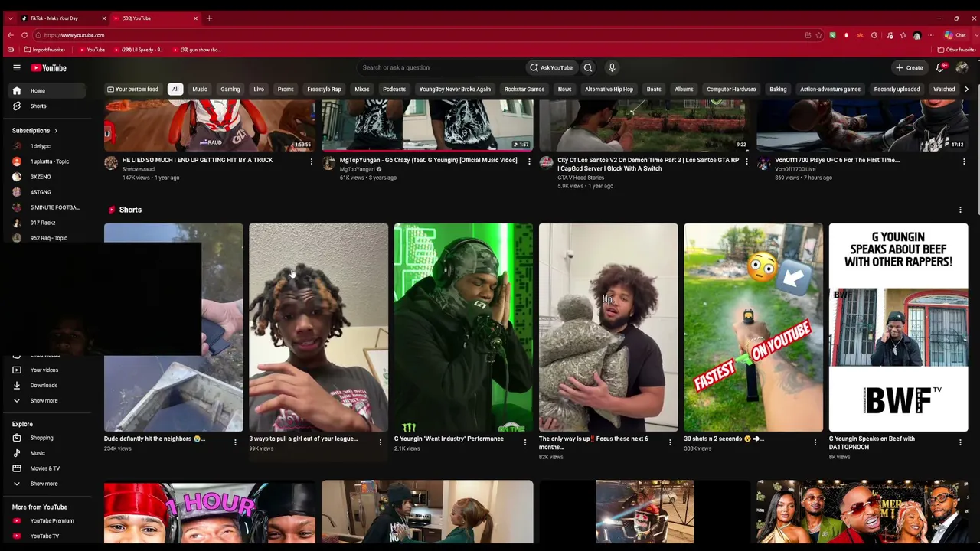Open options for '30 shots n 2 seconds' short

(x=815, y=442)
